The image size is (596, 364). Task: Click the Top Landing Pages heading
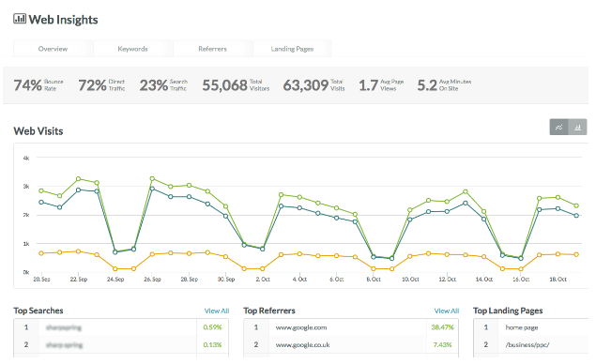(508, 311)
